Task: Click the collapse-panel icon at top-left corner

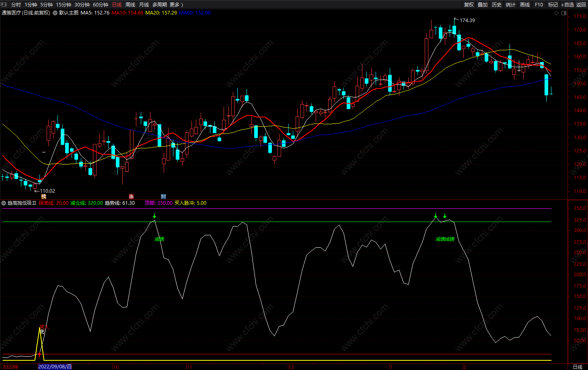Action: [x=4, y=4]
